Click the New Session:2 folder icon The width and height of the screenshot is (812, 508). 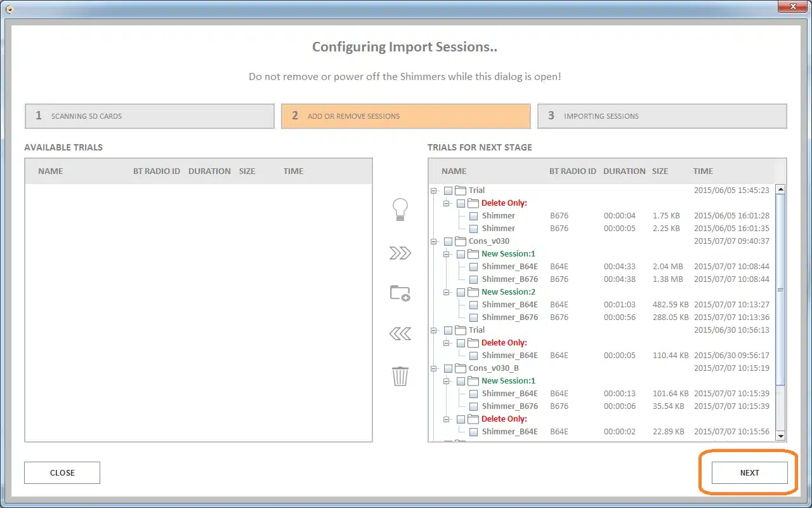[x=473, y=292]
